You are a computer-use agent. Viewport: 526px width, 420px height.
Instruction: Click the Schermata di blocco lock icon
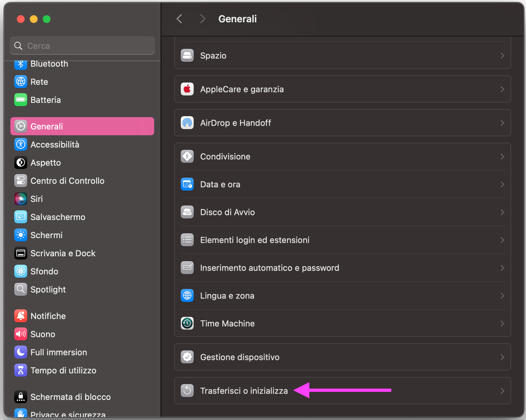click(x=20, y=397)
